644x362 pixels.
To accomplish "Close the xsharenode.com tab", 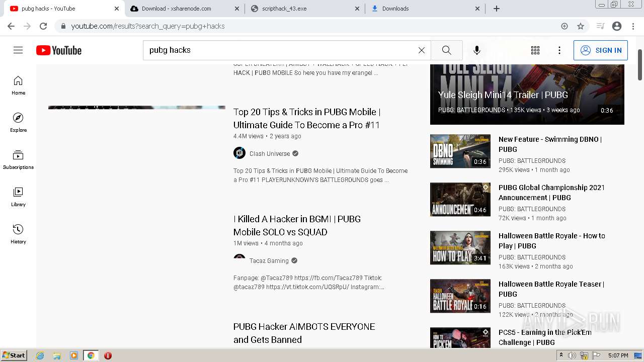I will (237, 9).
